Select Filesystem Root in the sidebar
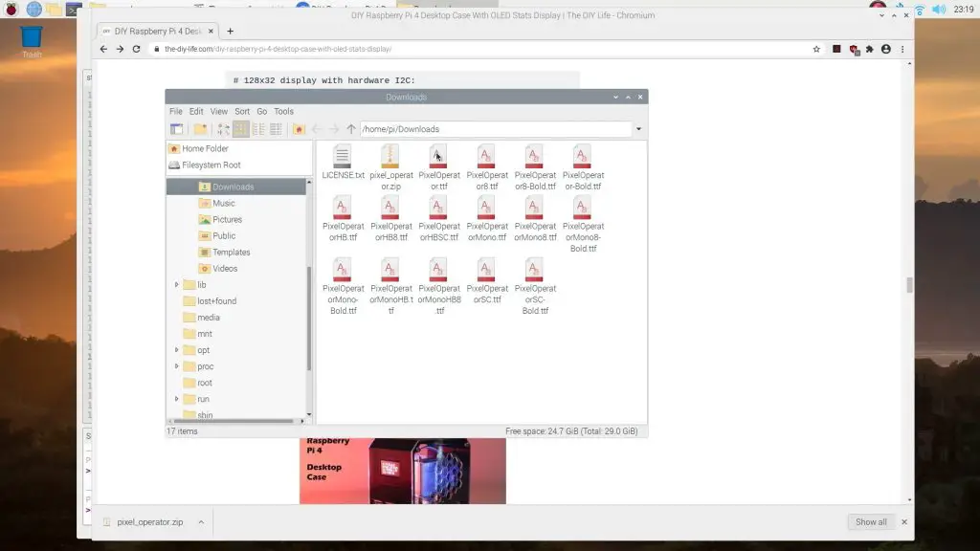Viewport: 980px width, 551px height. (x=211, y=165)
